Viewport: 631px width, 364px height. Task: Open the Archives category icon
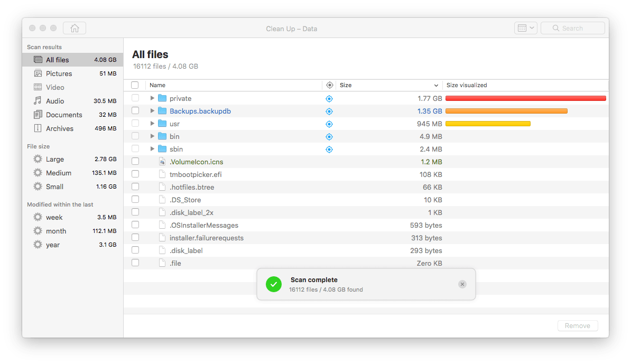[x=38, y=128]
